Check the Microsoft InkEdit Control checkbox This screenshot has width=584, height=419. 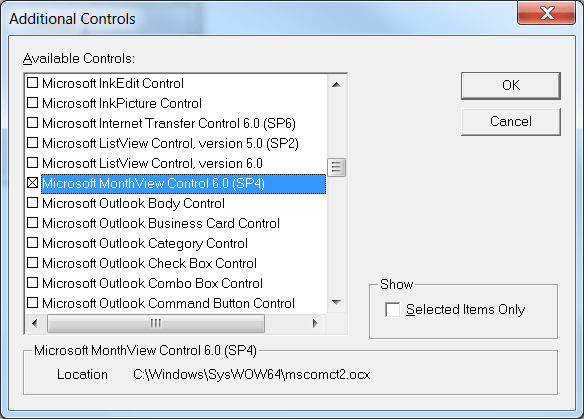[33, 83]
